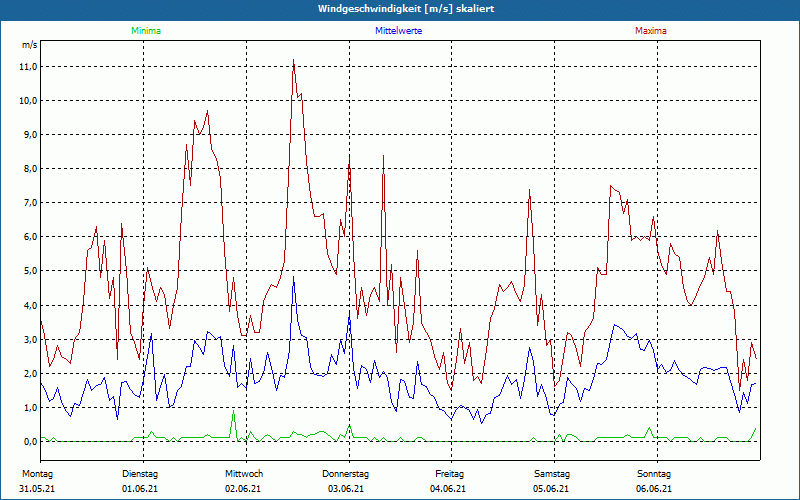Viewport: 800px width, 500px height.
Task: Click the date 06.06.21
Action: point(654,489)
